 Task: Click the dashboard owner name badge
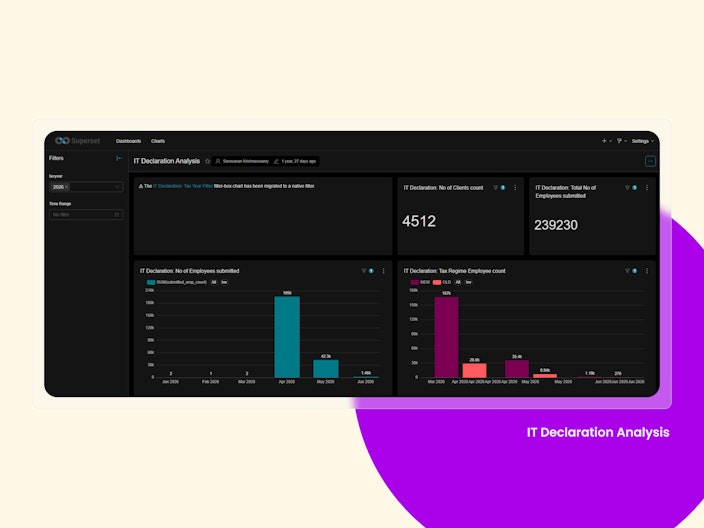pyautogui.click(x=242, y=161)
